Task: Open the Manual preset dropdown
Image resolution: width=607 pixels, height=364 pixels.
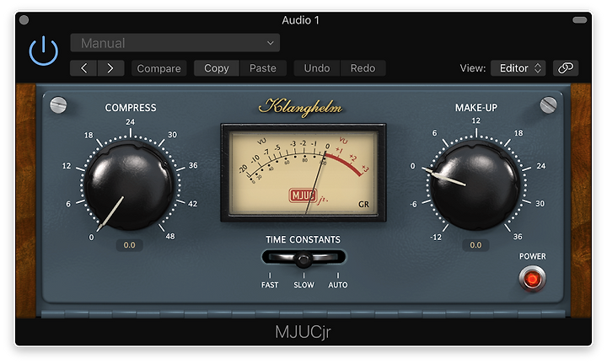Action: [175, 43]
